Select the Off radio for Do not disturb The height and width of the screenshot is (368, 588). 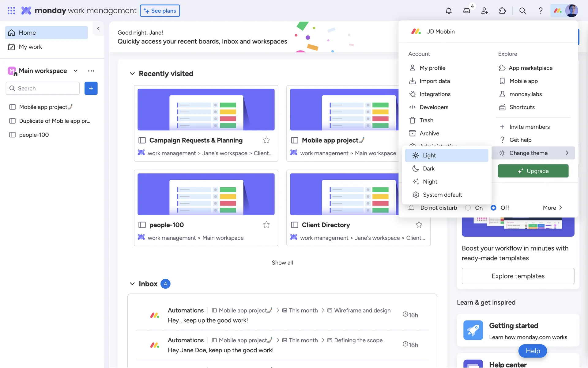click(x=493, y=208)
